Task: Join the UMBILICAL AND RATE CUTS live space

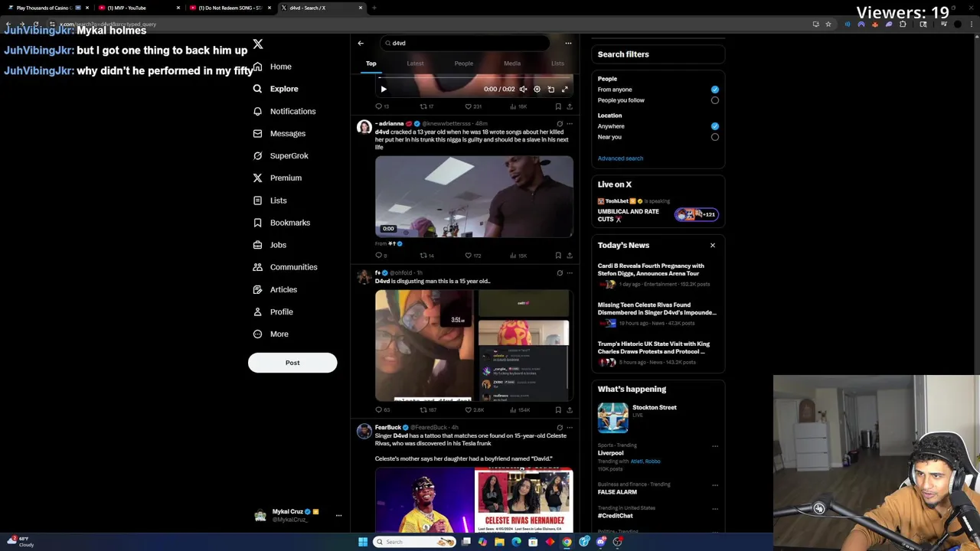Action: point(657,211)
